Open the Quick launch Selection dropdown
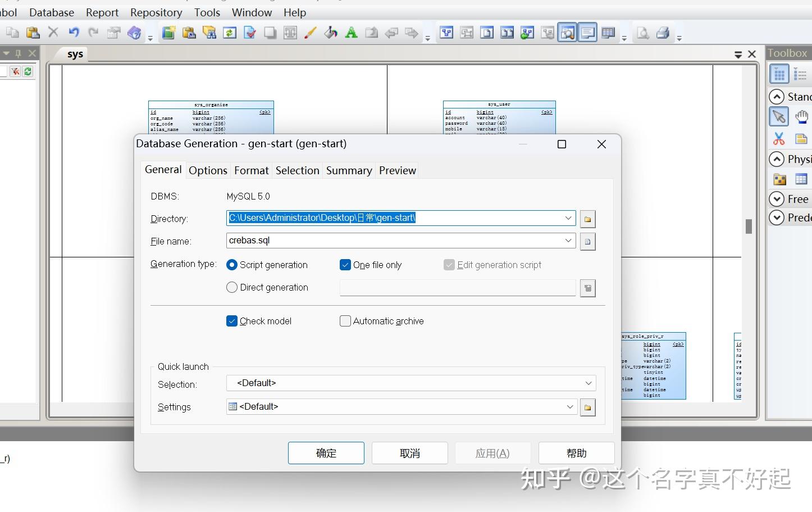Image resolution: width=812 pixels, height=512 pixels. 589,383
